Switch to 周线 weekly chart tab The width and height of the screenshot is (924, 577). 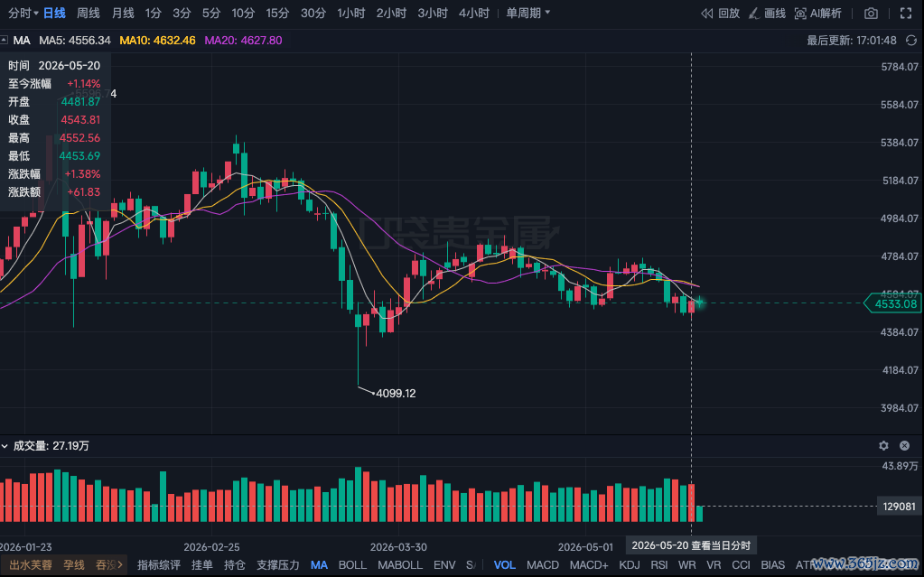tap(89, 13)
